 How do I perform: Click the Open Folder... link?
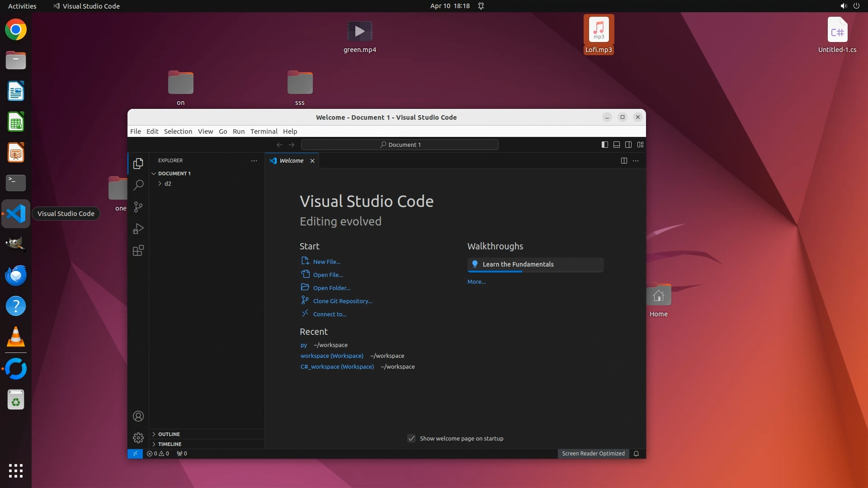point(331,288)
